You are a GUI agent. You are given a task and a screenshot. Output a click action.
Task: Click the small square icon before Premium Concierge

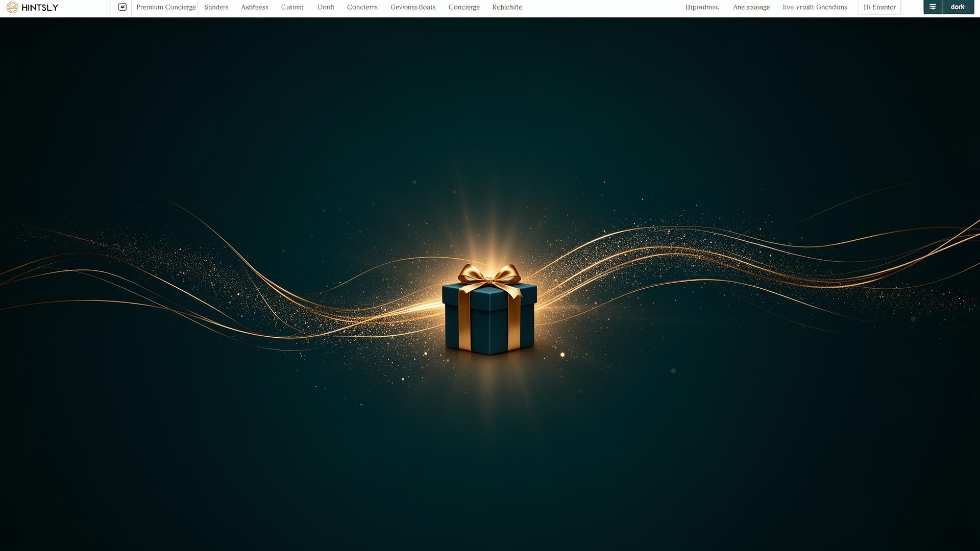coord(122,7)
